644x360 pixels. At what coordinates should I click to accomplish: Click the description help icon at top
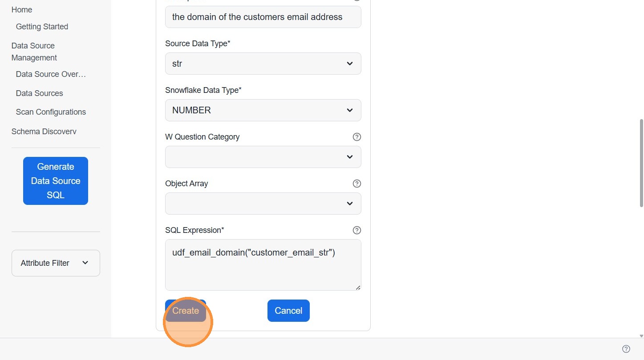(356, 0)
